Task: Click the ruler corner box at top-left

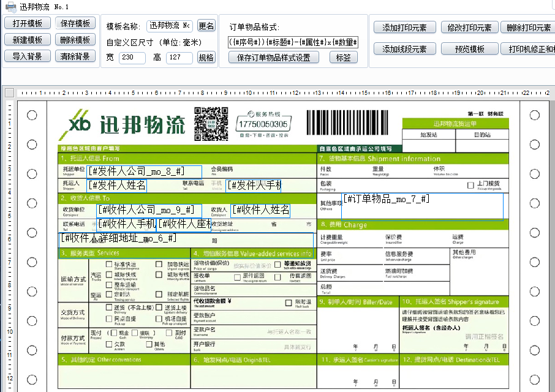Action: coord(9,93)
